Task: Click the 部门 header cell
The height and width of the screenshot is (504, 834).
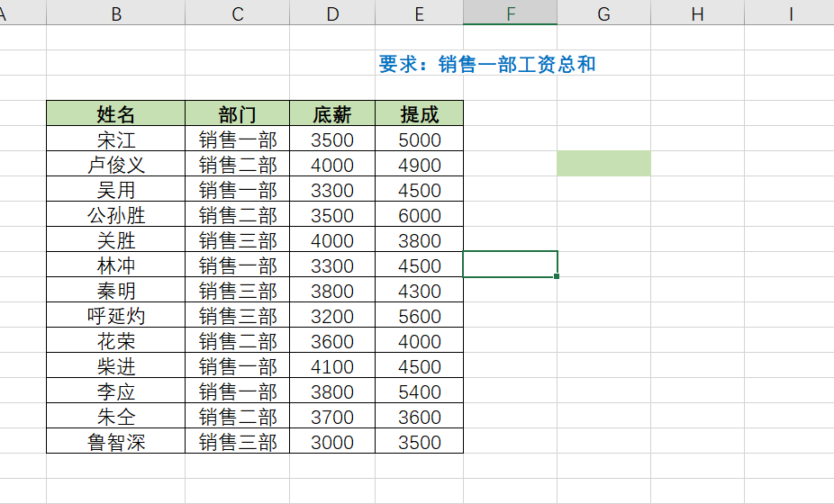Action: (237, 113)
